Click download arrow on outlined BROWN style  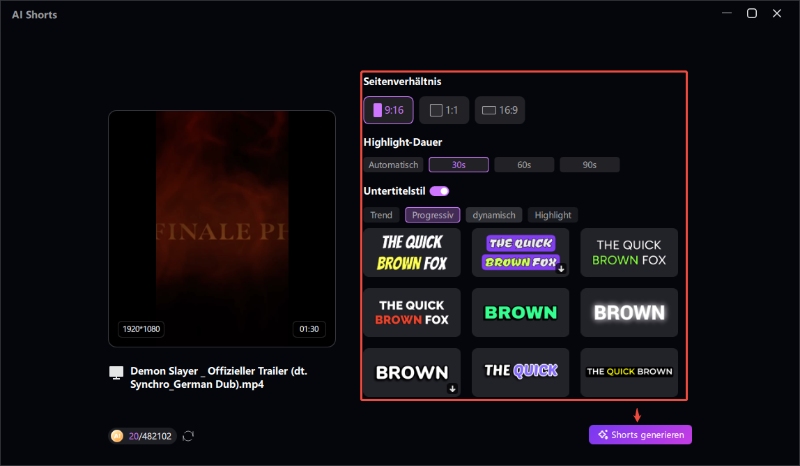(x=452, y=388)
